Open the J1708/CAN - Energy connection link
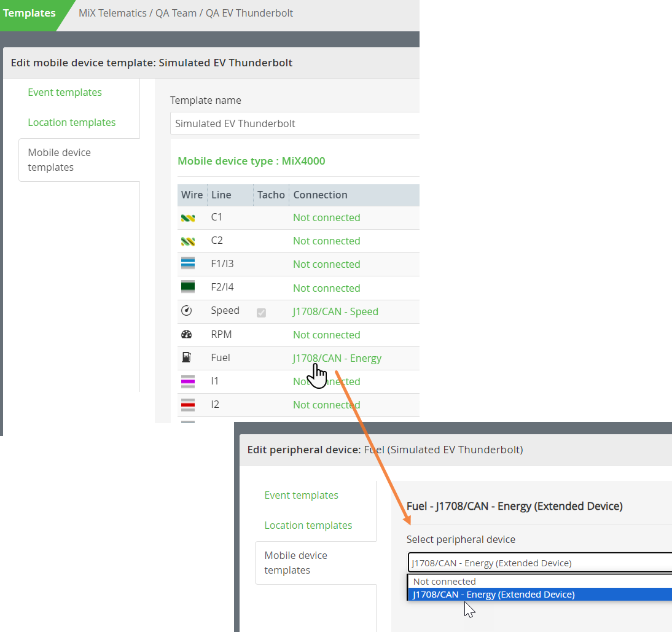 337,358
